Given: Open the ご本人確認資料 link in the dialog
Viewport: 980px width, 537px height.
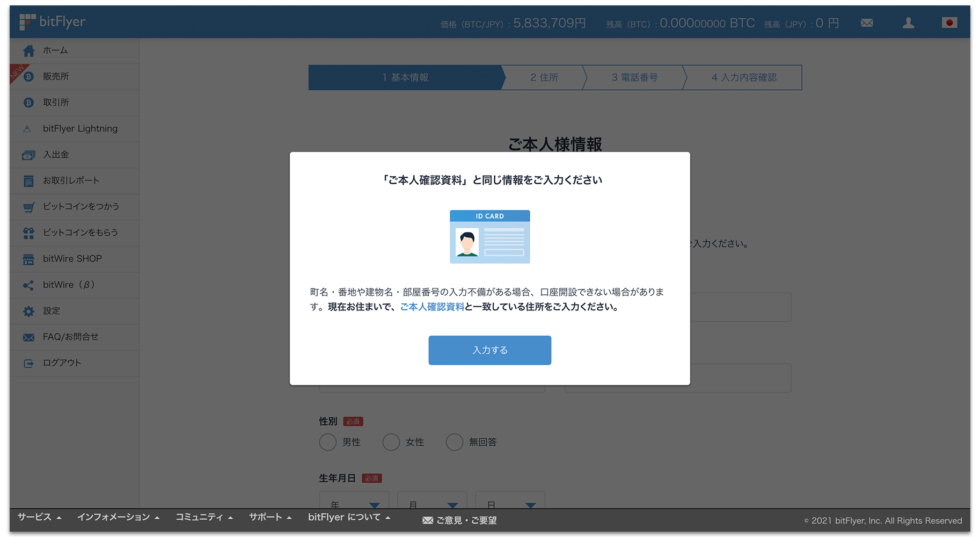Looking at the screenshot, I should (x=432, y=307).
